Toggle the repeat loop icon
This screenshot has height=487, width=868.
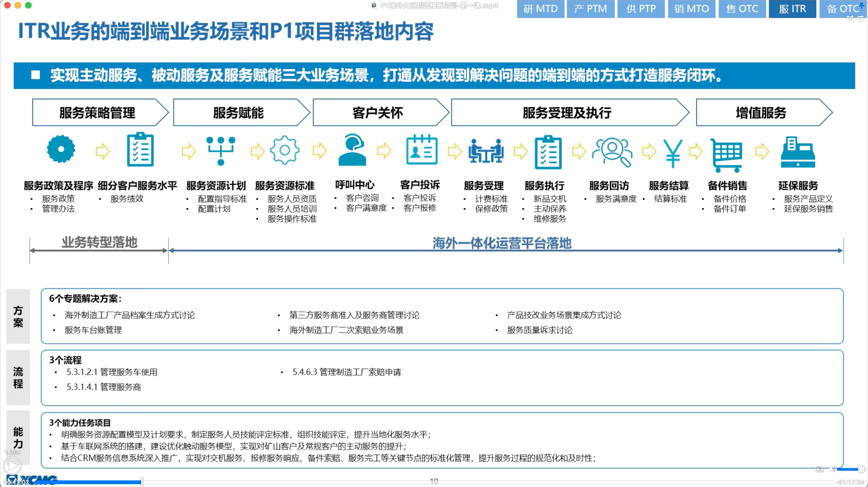(861, 19)
